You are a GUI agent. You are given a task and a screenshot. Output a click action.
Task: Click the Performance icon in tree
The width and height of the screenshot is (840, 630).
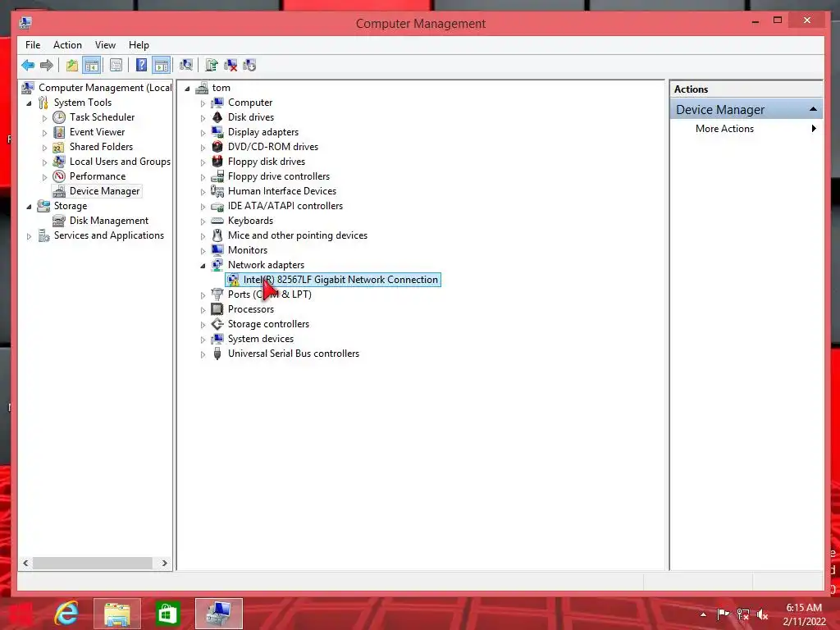pyautogui.click(x=59, y=176)
